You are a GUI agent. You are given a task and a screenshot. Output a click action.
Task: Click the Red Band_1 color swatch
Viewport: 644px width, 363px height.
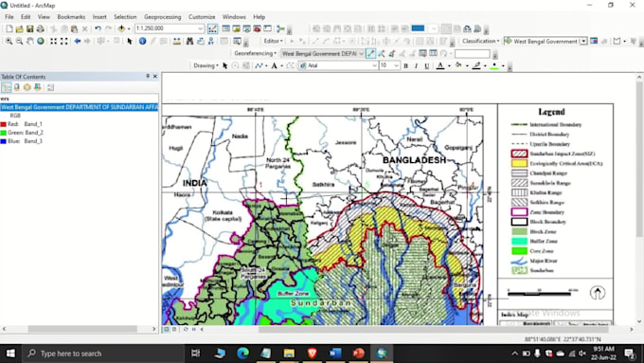pos(3,124)
